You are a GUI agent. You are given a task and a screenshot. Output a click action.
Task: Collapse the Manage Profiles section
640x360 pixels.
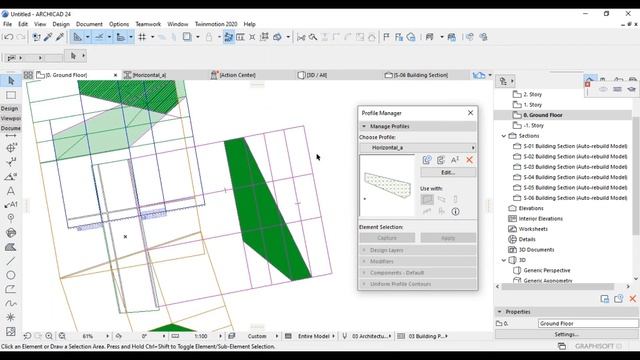pos(418,126)
